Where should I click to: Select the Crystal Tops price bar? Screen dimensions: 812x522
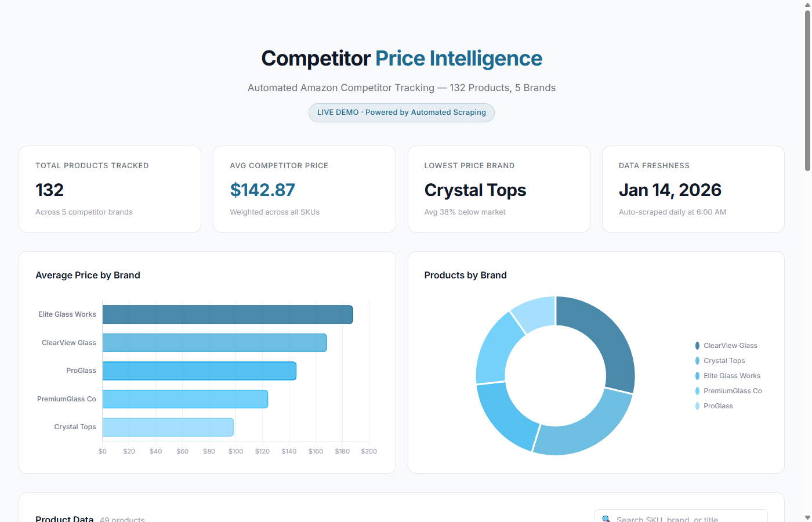168,426
